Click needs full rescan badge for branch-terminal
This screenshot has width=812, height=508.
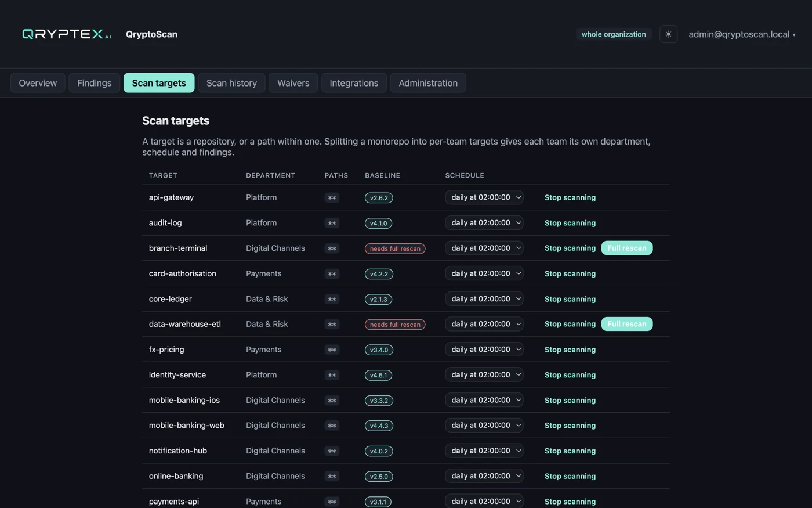(395, 248)
